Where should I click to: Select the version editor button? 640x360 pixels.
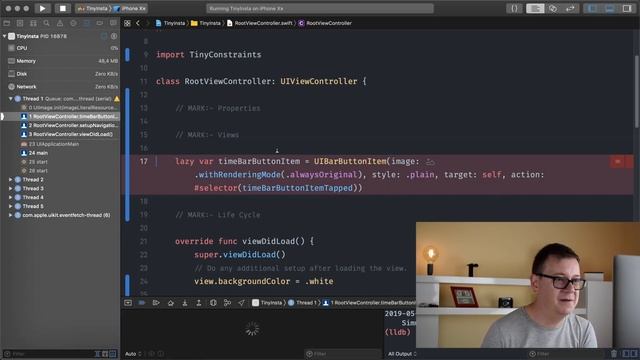click(x=570, y=8)
